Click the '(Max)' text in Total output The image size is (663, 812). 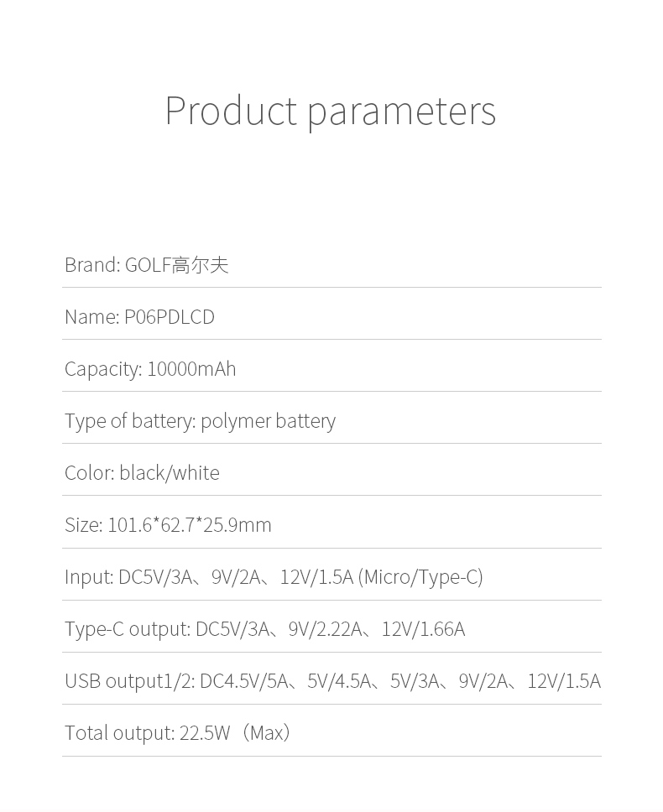click(x=266, y=733)
